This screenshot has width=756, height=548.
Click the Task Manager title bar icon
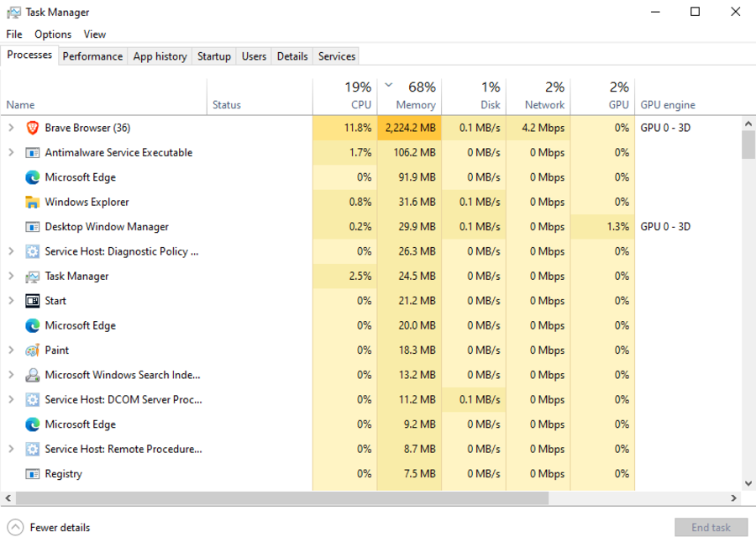(x=14, y=12)
